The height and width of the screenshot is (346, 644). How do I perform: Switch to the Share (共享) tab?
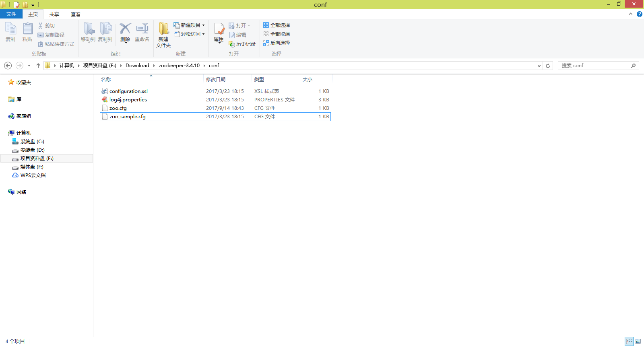[54, 14]
